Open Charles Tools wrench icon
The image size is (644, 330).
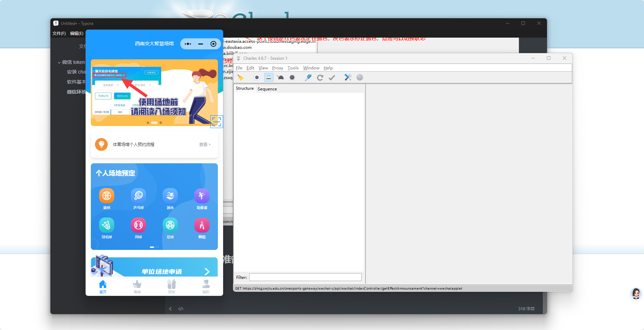pyautogui.click(x=348, y=78)
